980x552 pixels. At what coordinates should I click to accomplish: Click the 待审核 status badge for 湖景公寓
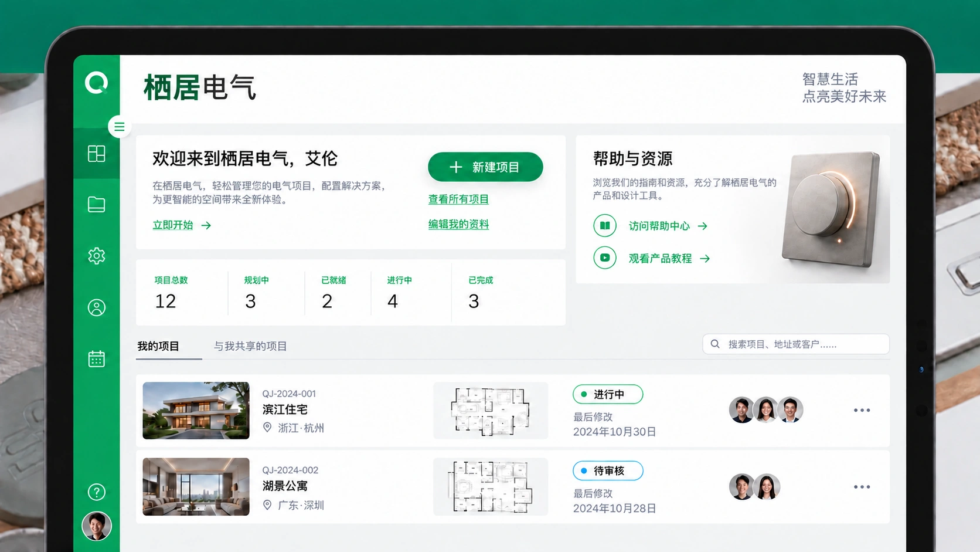(x=608, y=470)
